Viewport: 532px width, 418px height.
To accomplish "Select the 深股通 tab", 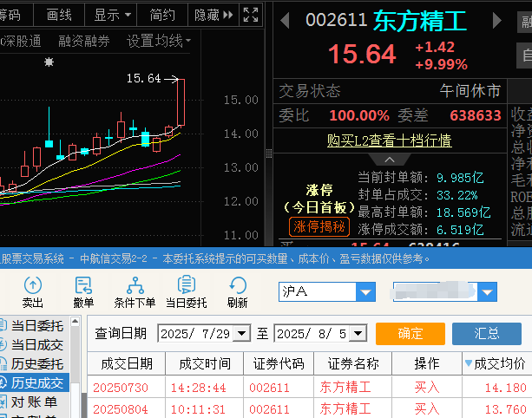I will click(x=21, y=41).
